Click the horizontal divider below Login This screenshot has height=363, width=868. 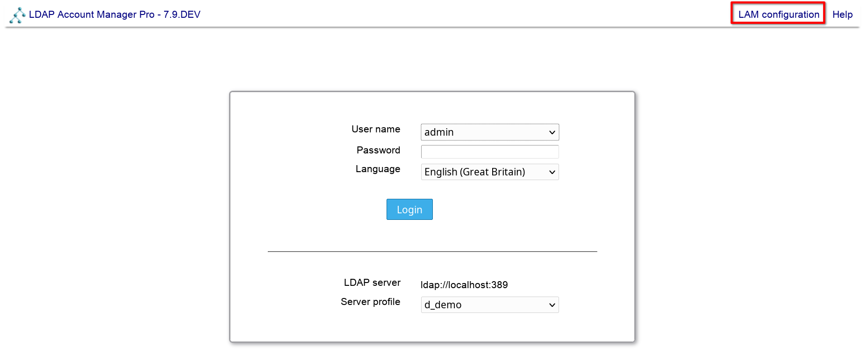click(432, 252)
